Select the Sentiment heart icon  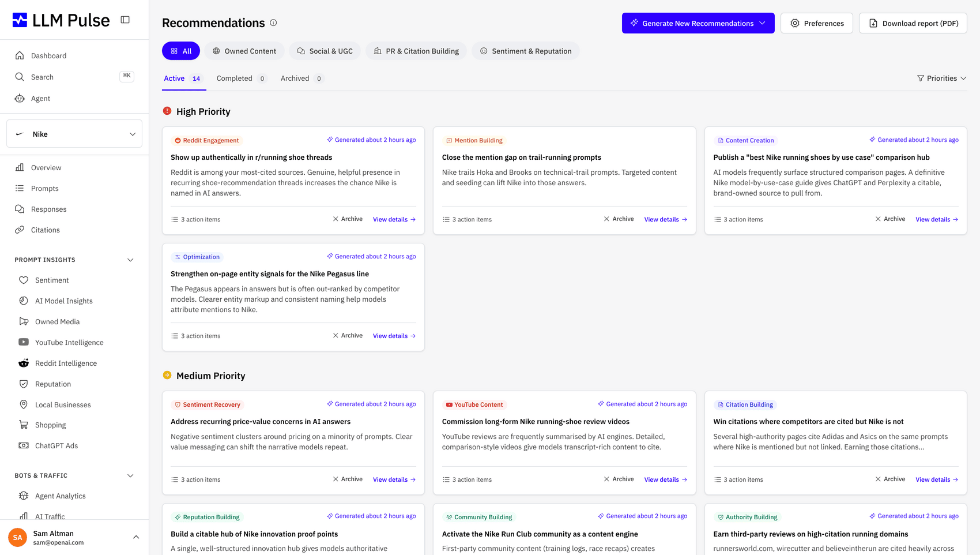[x=24, y=280]
